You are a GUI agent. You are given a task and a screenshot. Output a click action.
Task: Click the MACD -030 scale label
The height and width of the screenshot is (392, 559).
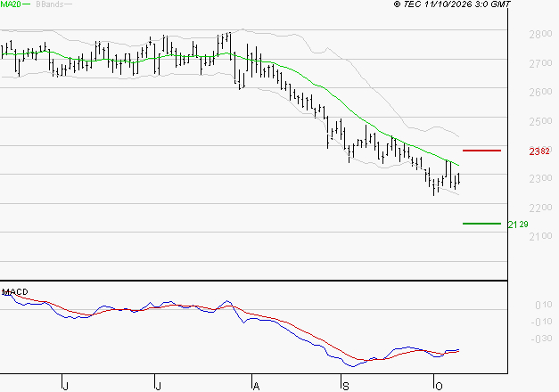click(541, 339)
